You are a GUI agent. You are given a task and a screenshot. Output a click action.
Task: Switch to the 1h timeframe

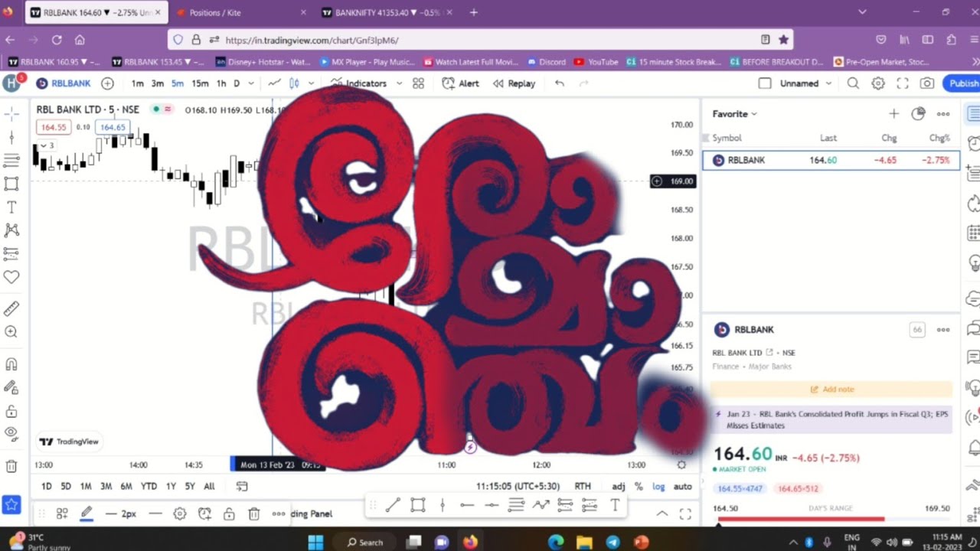[x=221, y=83]
